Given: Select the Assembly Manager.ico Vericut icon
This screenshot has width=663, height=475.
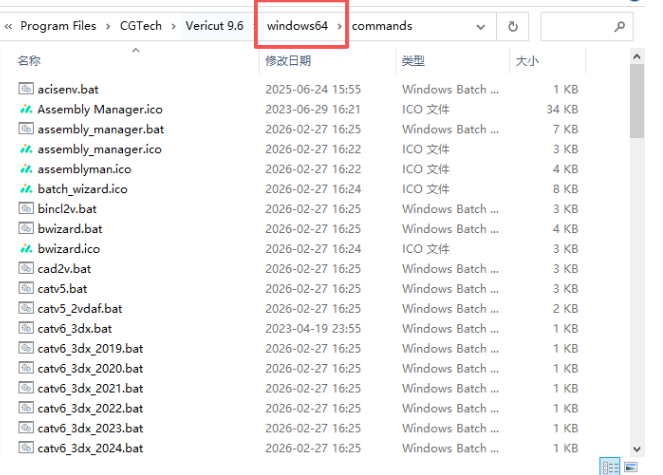Looking at the screenshot, I should (26, 109).
